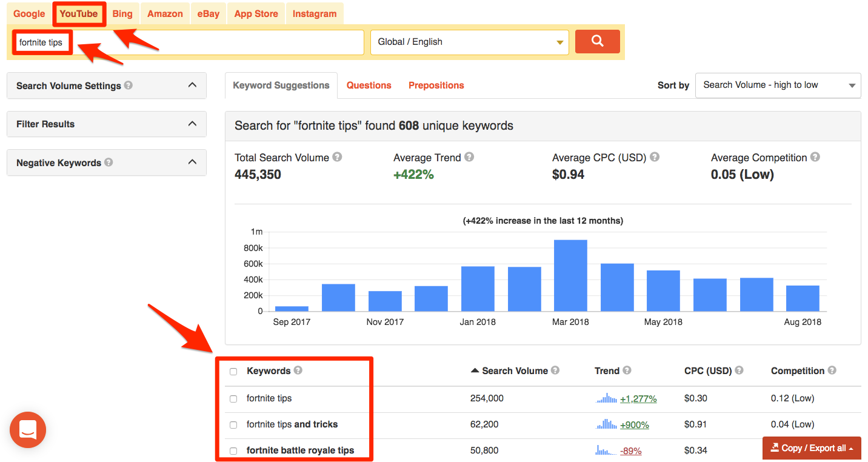868x462 pixels.
Task: Switch to the Google tab
Action: (29, 13)
